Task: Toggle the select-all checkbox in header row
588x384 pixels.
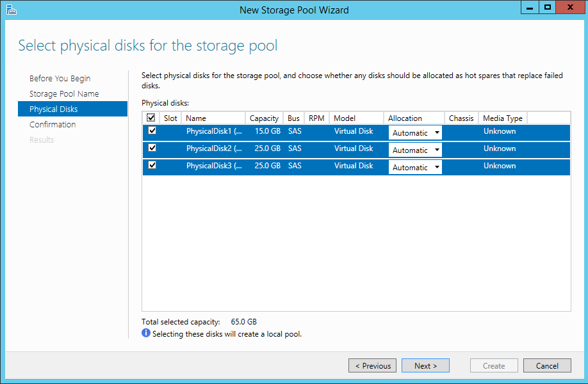Action: click(x=151, y=118)
